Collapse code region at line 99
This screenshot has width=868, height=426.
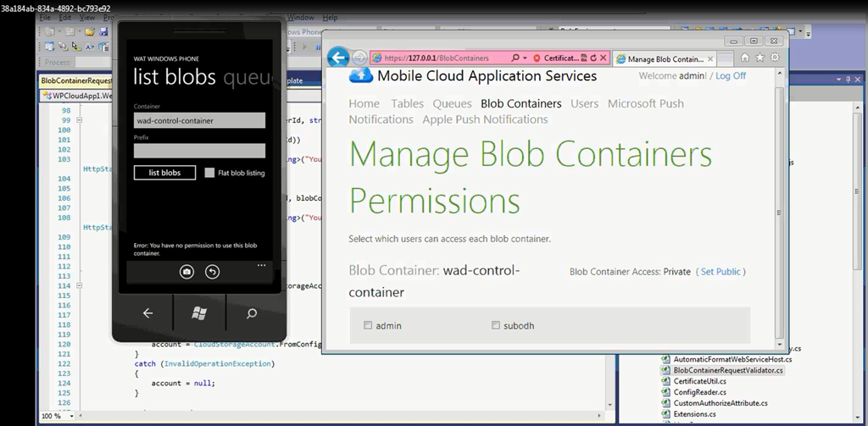[x=80, y=120]
